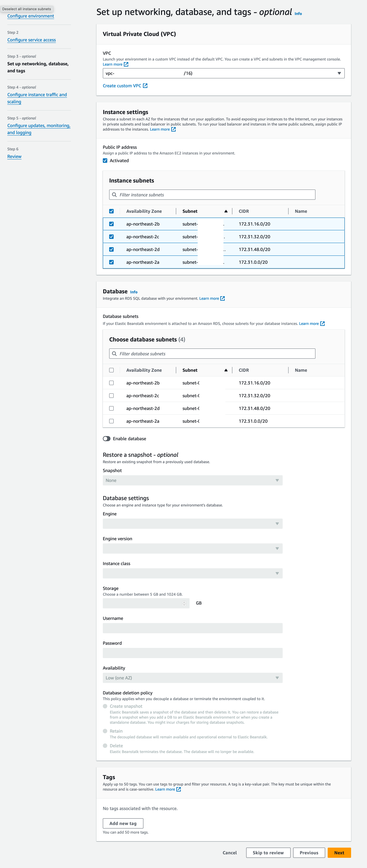Click external link icon after VPC Learn more

coord(126,64)
